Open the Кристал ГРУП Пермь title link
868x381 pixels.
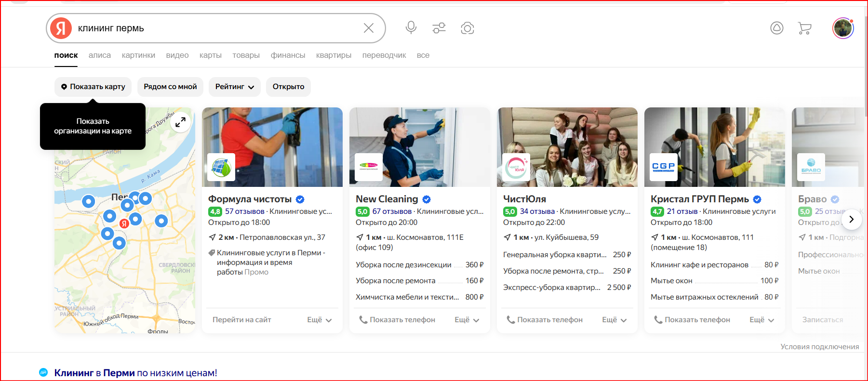[700, 199]
